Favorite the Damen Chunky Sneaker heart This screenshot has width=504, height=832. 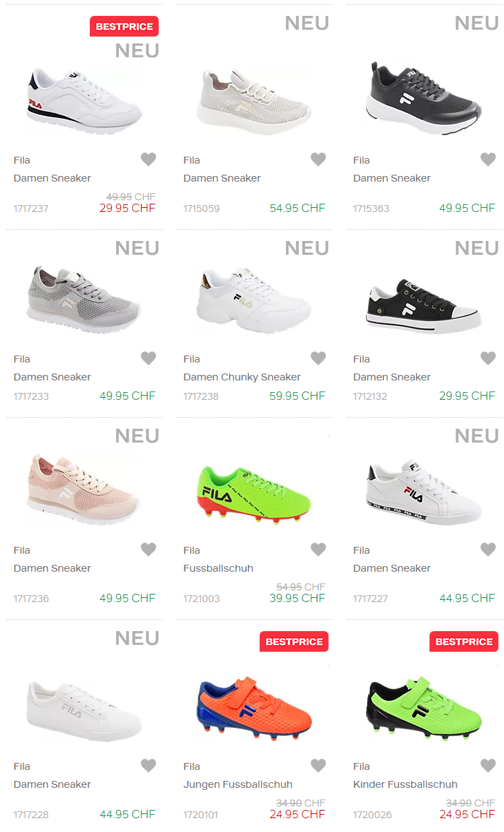318,358
